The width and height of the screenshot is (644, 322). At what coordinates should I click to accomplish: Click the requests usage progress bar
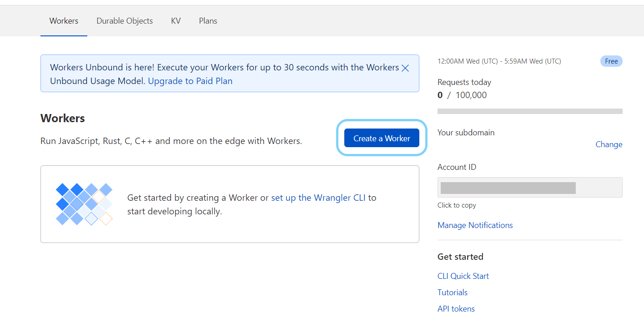coord(529,111)
